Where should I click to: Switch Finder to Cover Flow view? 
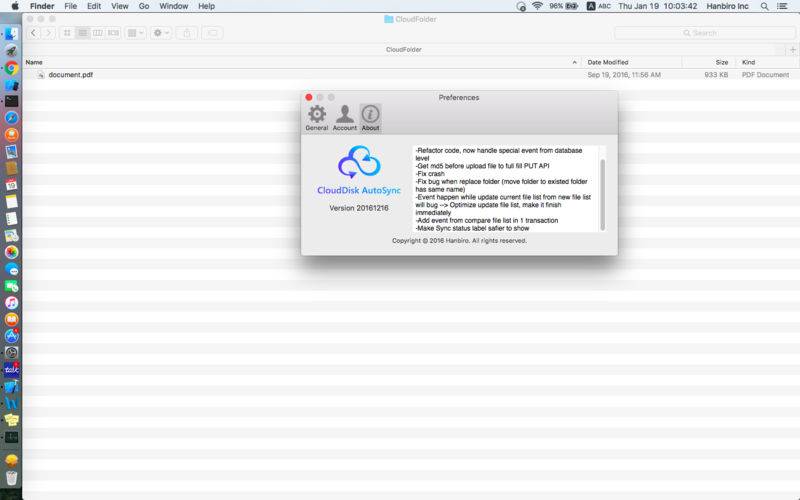tap(113, 33)
